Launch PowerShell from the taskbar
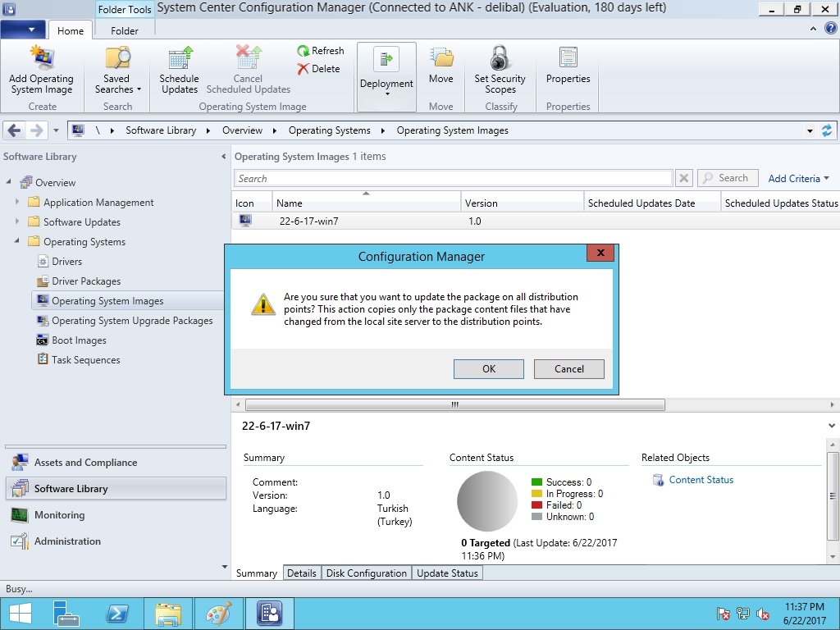Screen dimensions: 840x630 (117, 614)
